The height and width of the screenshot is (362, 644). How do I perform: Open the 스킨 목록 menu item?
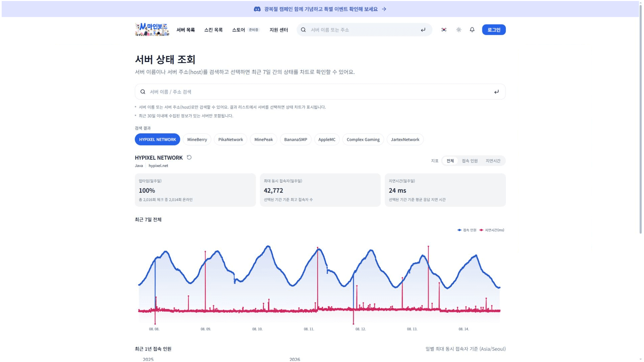[213, 30]
